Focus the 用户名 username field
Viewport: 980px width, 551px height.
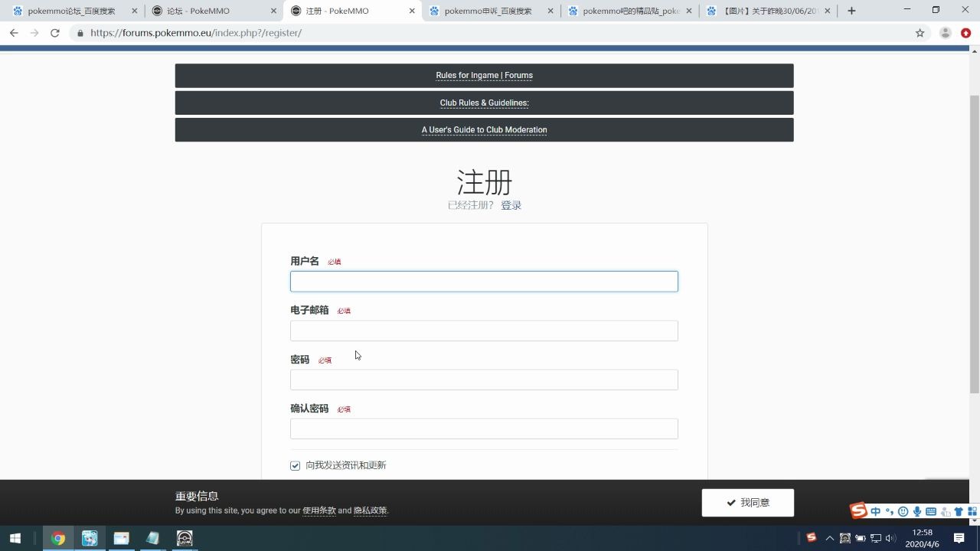tap(484, 282)
